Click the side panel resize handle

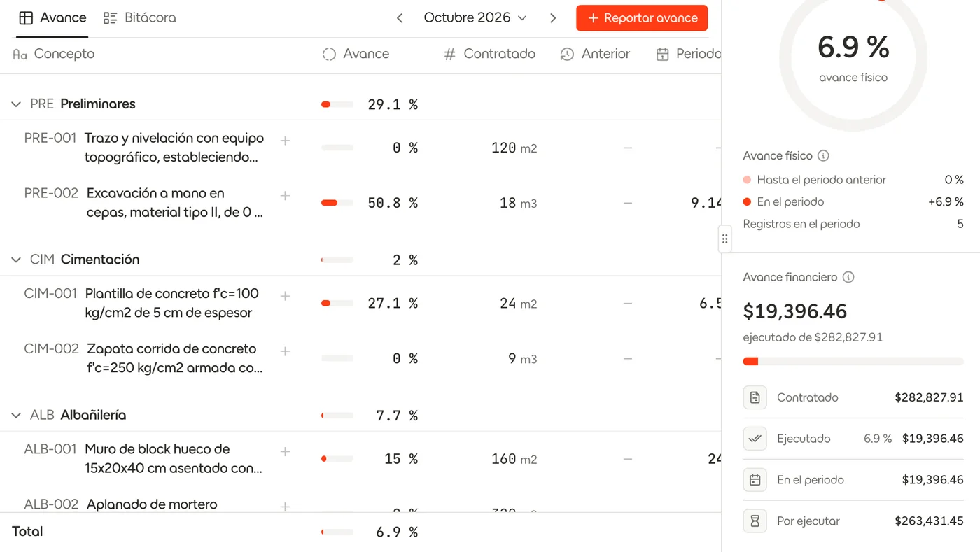tap(724, 239)
